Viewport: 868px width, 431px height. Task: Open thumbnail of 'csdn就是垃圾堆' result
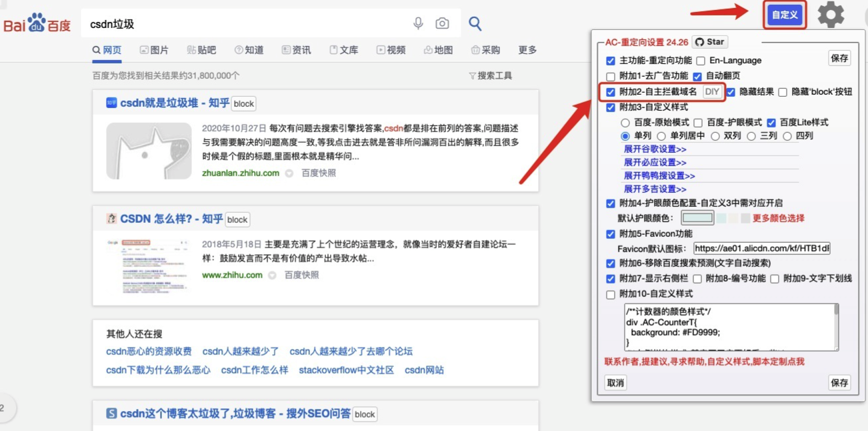tap(149, 151)
